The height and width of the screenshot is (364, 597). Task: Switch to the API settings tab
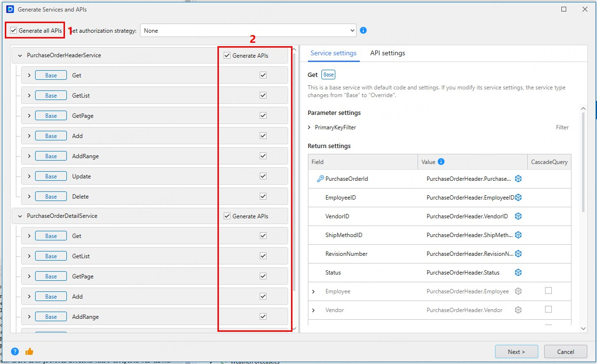[x=387, y=53]
